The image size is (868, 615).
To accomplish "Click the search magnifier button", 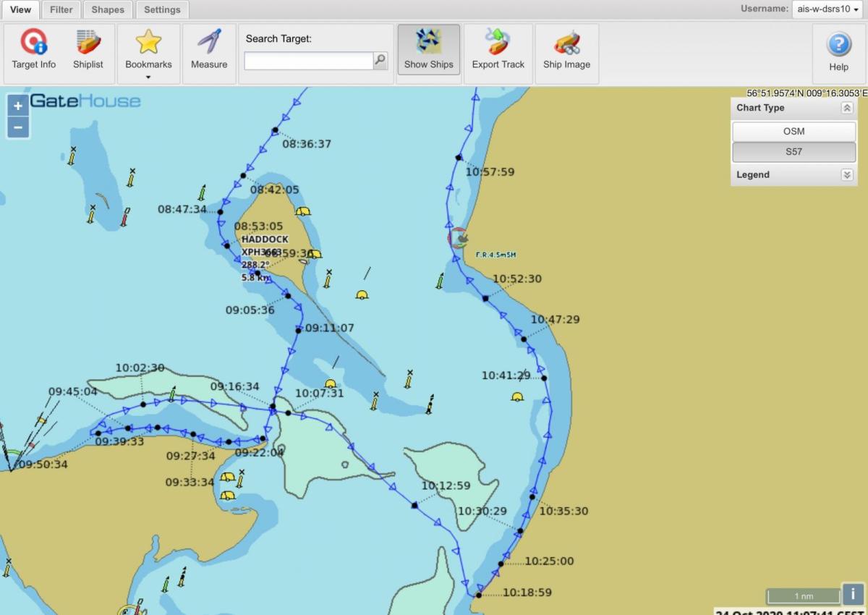I will [380, 61].
